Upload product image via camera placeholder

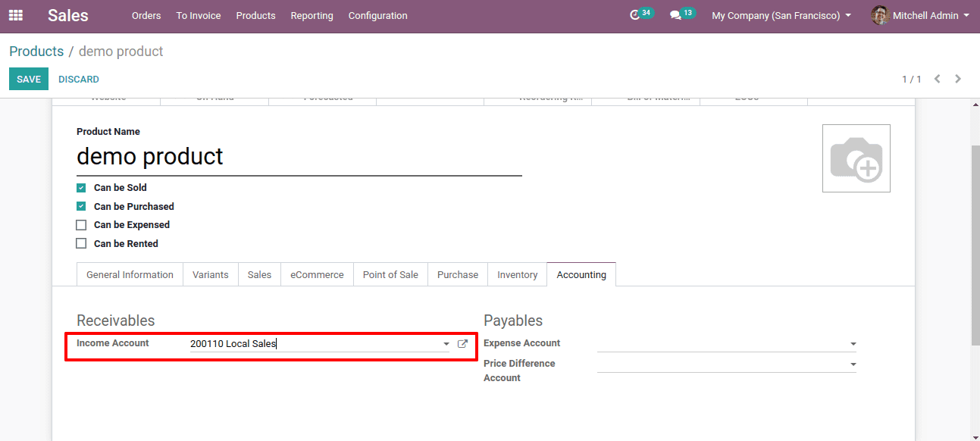pyautogui.click(x=856, y=158)
